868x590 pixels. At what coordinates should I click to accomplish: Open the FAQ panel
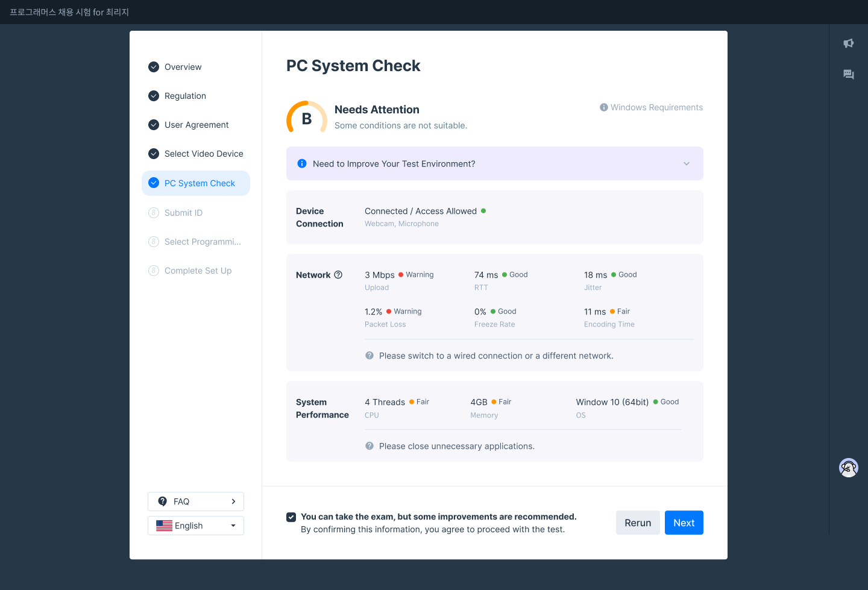tap(196, 501)
